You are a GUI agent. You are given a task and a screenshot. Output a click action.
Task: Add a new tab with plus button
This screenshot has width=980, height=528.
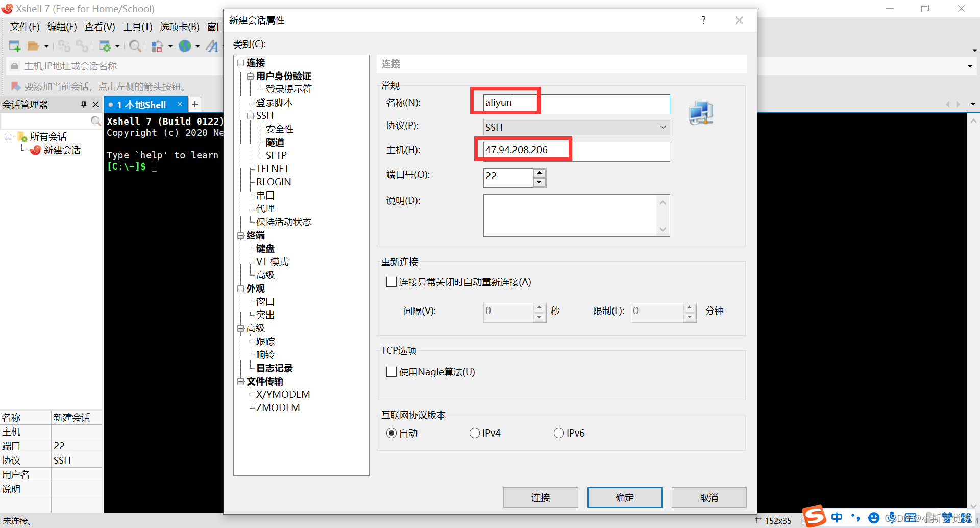pos(195,104)
